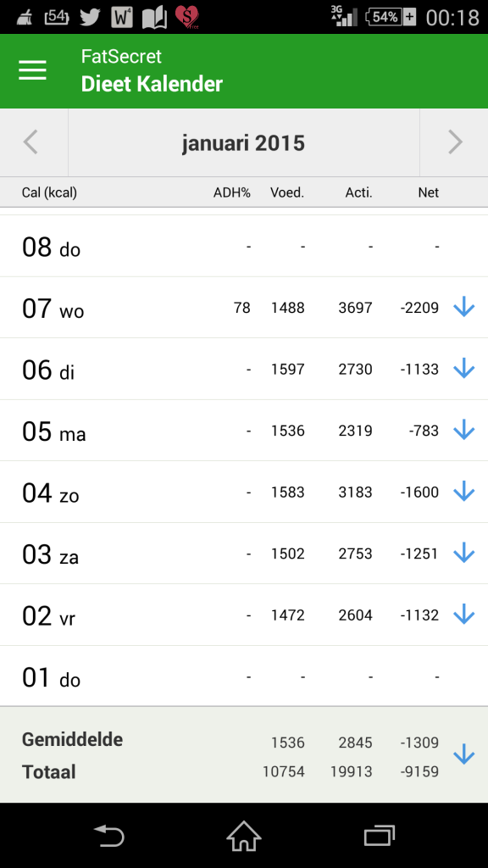The width and height of the screenshot is (488, 868).
Task: Tap the blue down arrow for 06 di
Action: click(x=463, y=369)
